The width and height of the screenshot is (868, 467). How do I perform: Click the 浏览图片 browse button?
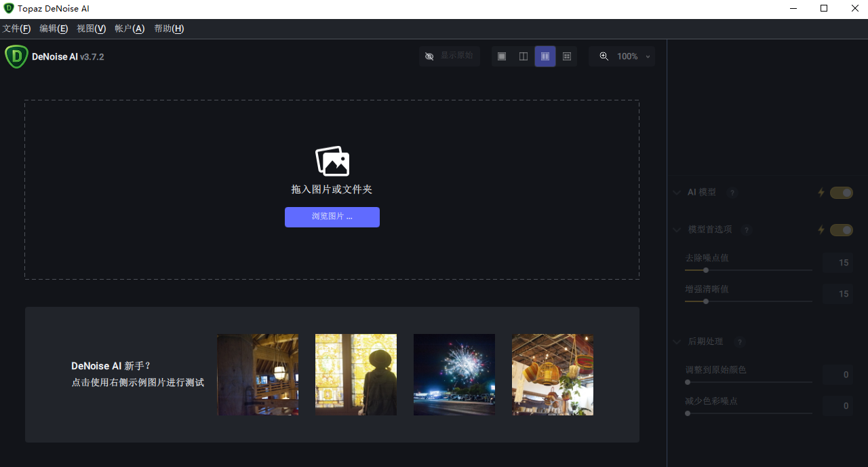tap(332, 217)
